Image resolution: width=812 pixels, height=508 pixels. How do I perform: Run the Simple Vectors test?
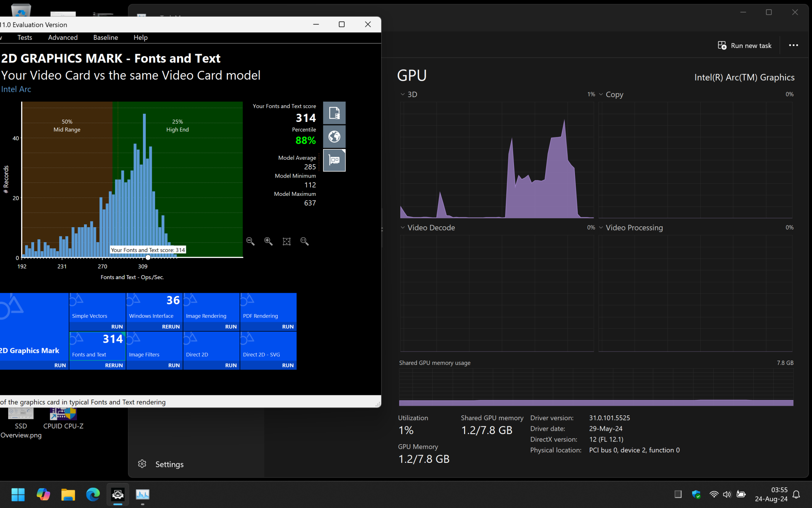(117, 327)
